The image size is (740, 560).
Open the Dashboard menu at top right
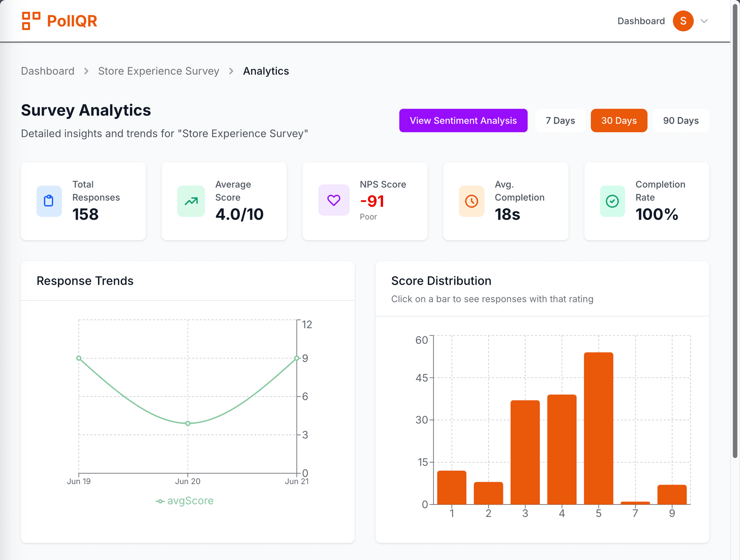click(641, 21)
